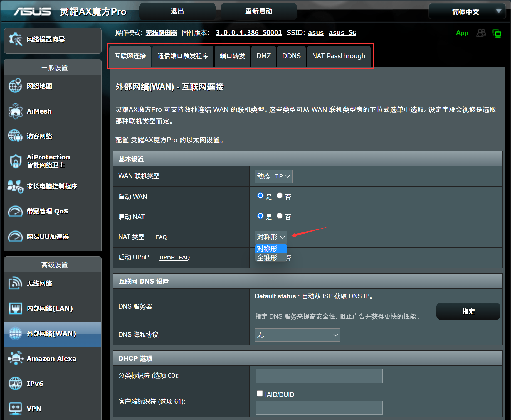Click the AiMesh sidebar icon

15,111
